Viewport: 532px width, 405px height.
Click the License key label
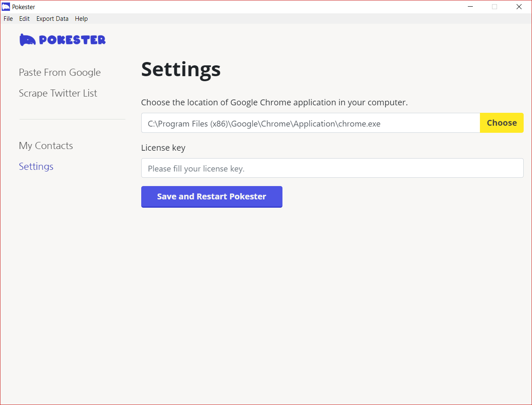(x=163, y=148)
